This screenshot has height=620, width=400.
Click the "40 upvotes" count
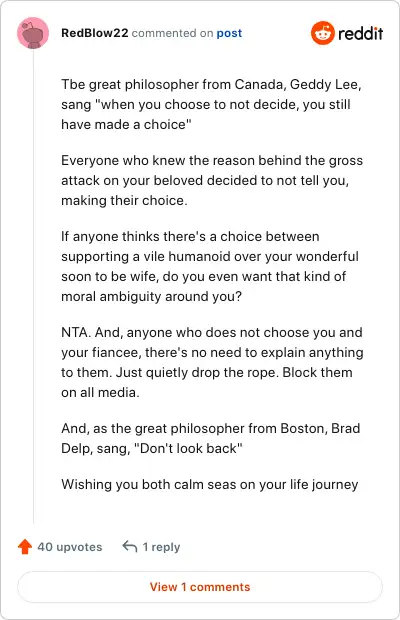70,547
